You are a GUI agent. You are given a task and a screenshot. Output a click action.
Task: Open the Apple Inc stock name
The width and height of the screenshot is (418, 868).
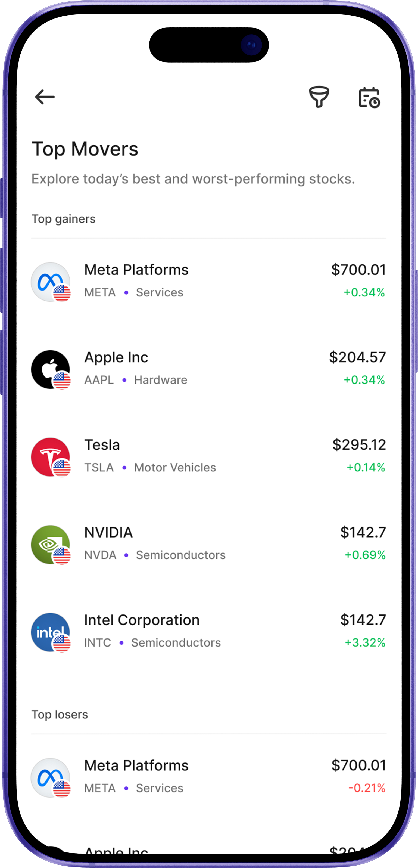116,357
